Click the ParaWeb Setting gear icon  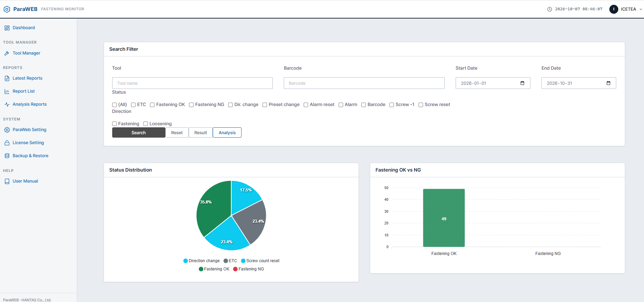click(x=7, y=130)
